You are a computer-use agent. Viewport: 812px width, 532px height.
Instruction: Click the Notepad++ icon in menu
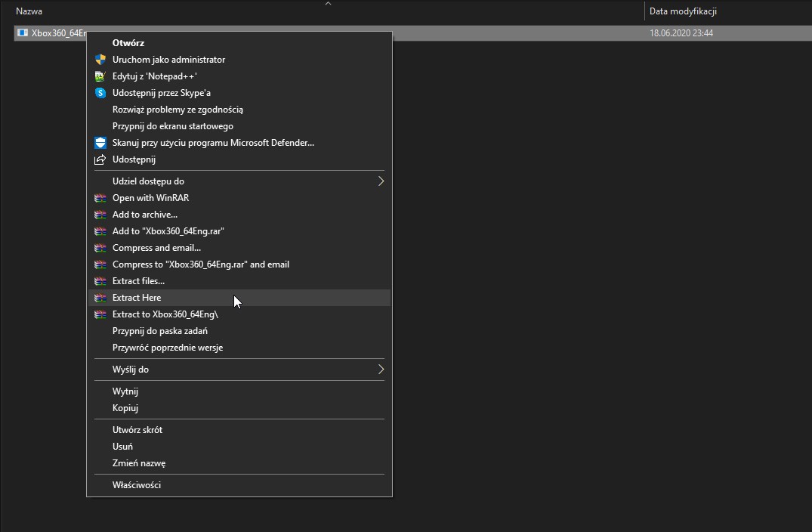pos(100,76)
